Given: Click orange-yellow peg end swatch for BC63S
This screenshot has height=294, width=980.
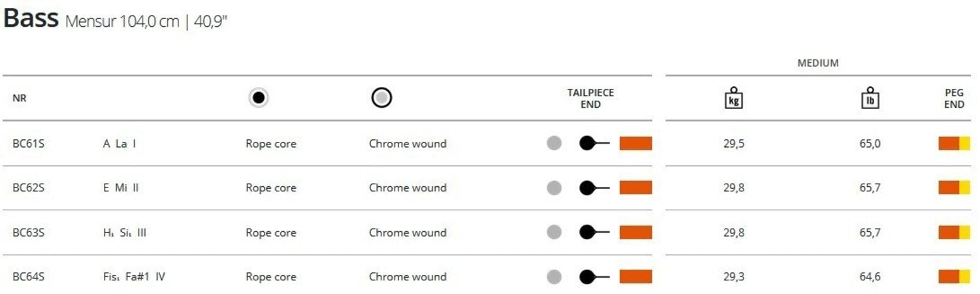Looking at the screenshot, I should [x=954, y=233].
